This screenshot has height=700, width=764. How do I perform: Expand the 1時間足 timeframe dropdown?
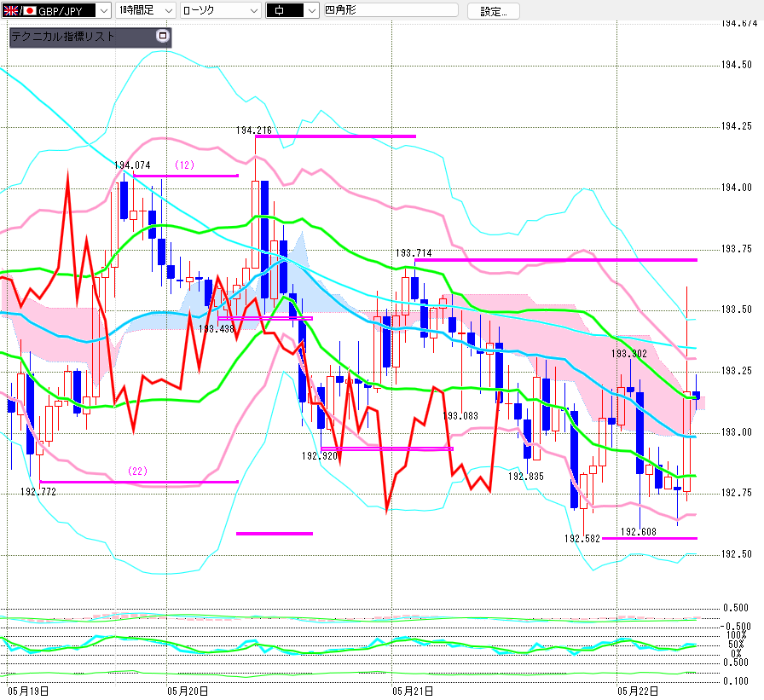tap(169, 10)
